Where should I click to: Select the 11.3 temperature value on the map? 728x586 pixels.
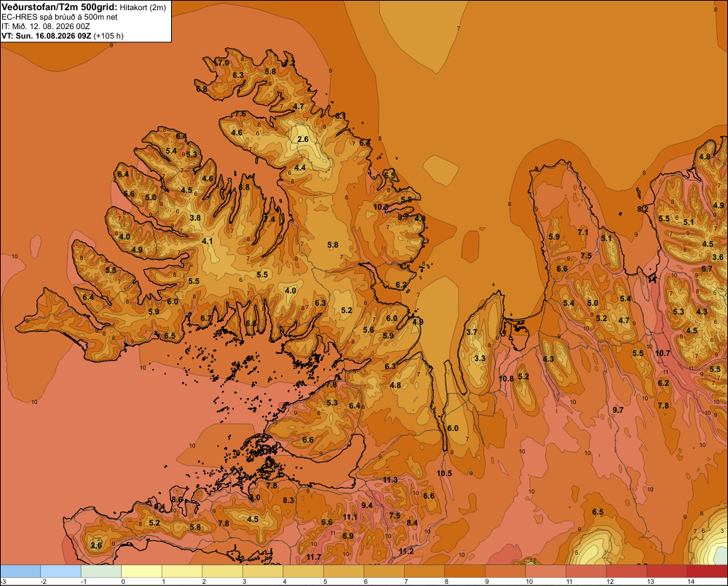click(390, 480)
